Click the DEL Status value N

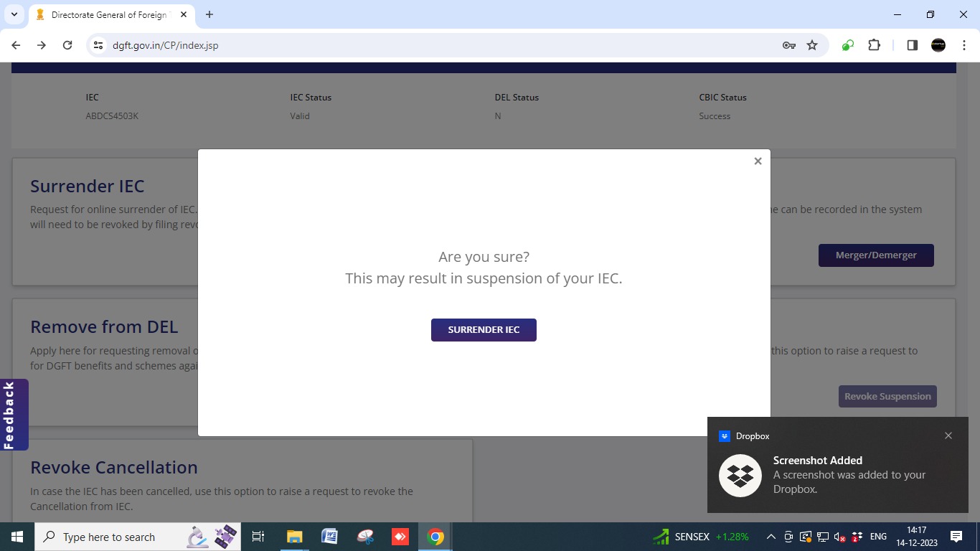pos(498,116)
